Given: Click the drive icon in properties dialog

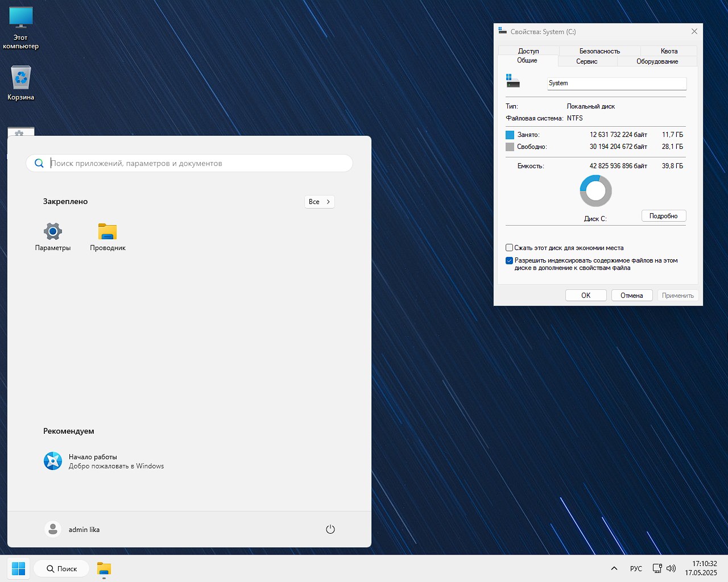Looking at the screenshot, I should [x=513, y=81].
